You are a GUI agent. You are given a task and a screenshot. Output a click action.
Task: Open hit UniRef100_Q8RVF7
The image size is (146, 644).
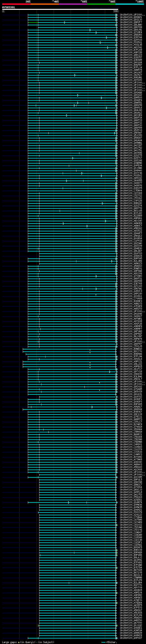click(x=131, y=22)
